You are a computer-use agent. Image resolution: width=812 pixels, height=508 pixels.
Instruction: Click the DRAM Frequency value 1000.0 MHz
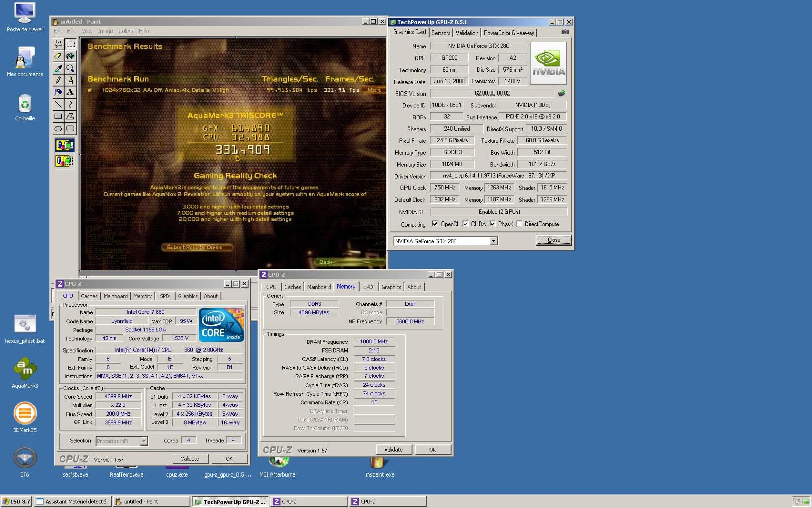coord(374,342)
